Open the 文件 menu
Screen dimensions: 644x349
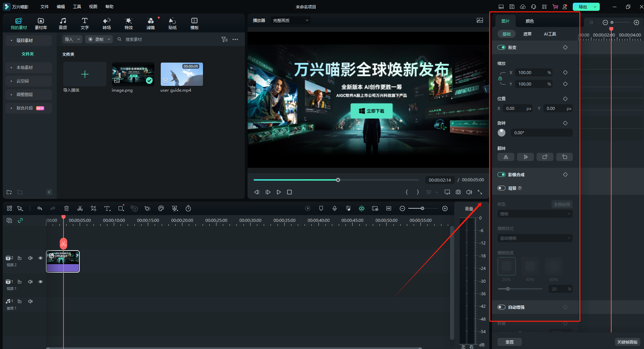coord(45,7)
